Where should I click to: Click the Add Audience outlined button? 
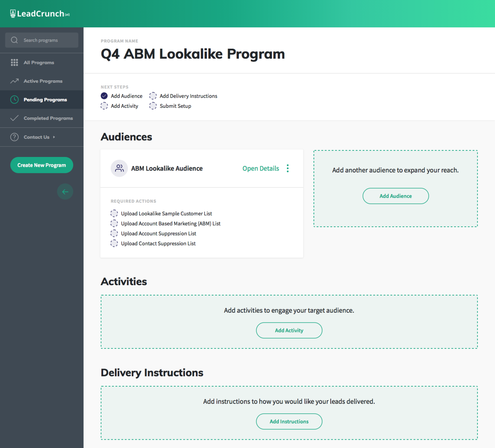(x=396, y=196)
